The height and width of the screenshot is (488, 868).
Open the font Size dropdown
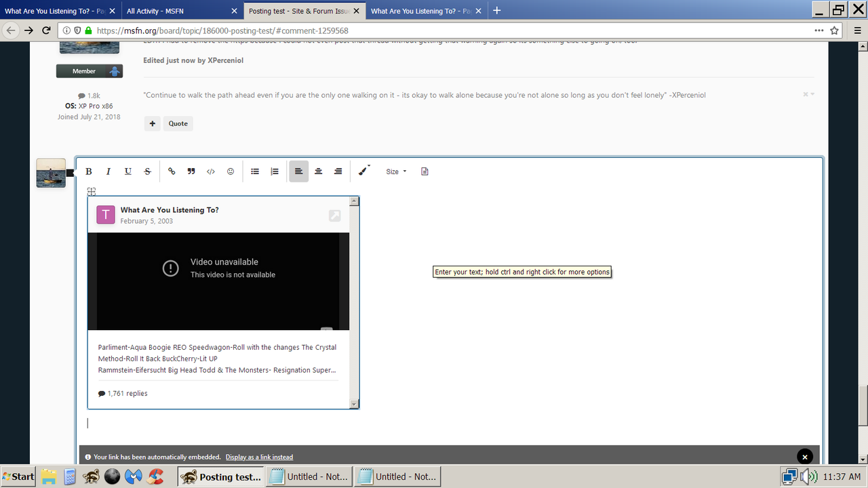coord(396,171)
